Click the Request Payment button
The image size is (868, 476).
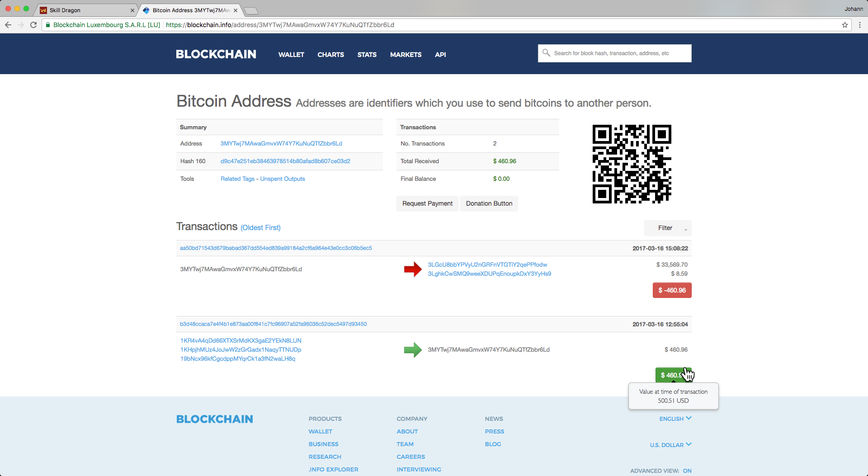[x=427, y=203]
